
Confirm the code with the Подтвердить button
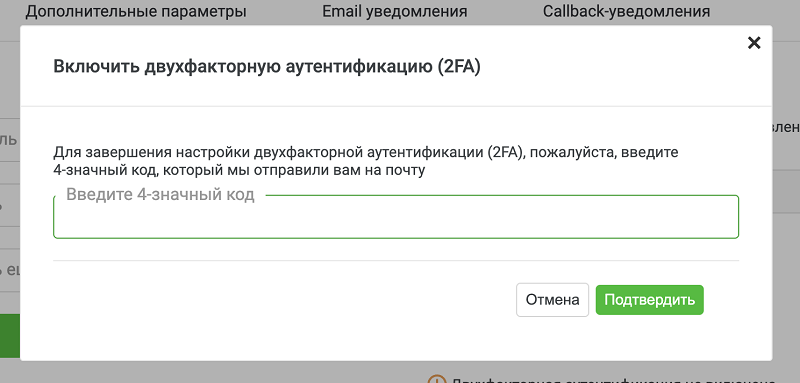click(x=649, y=300)
